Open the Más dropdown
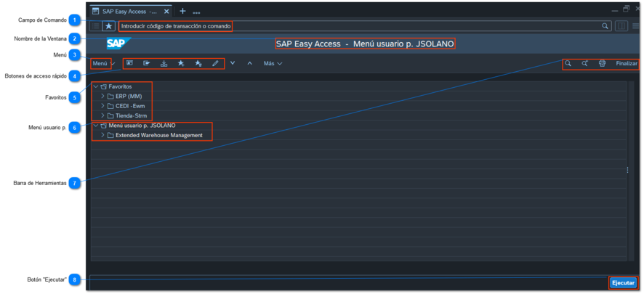Screen dimensions: 644x294 coord(273,64)
